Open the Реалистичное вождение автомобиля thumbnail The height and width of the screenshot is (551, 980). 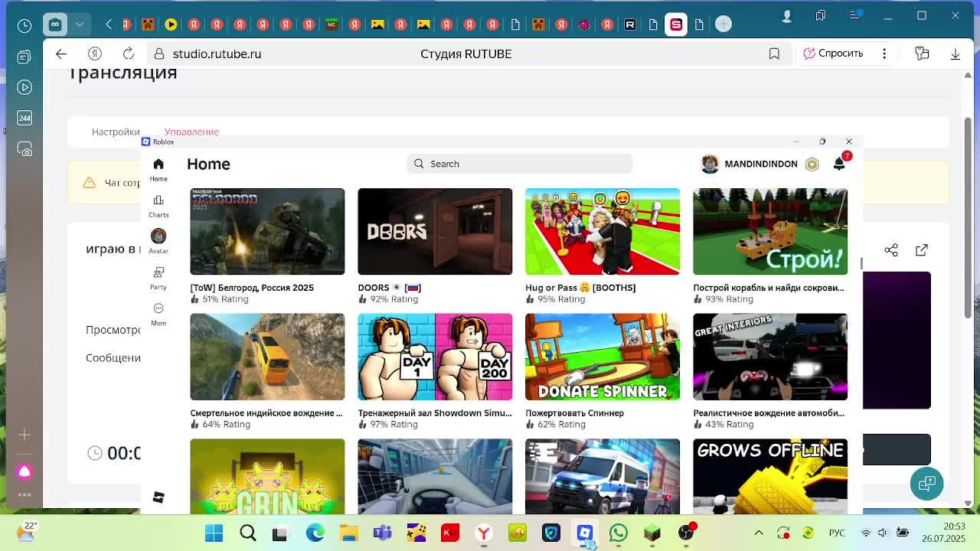(x=770, y=357)
